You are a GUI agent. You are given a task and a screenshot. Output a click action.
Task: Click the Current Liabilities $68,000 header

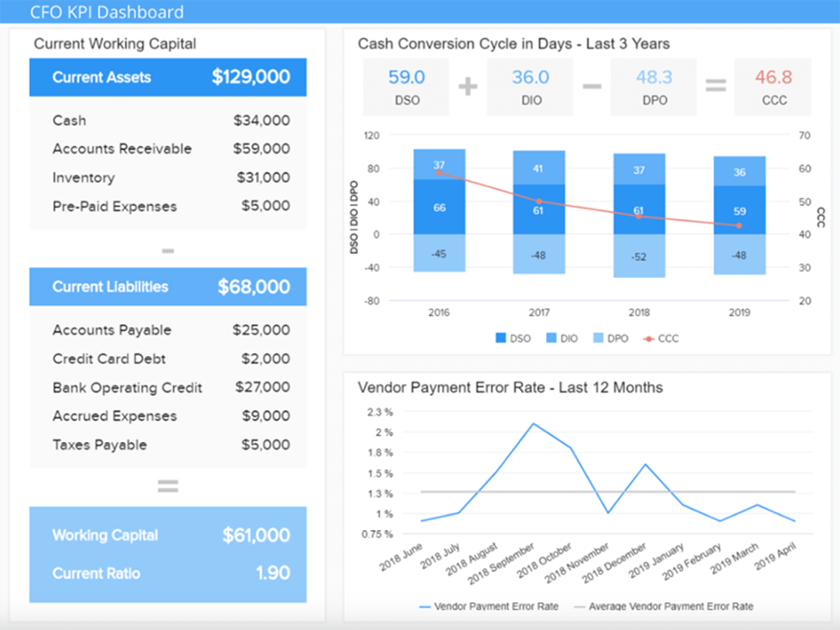(x=168, y=286)
